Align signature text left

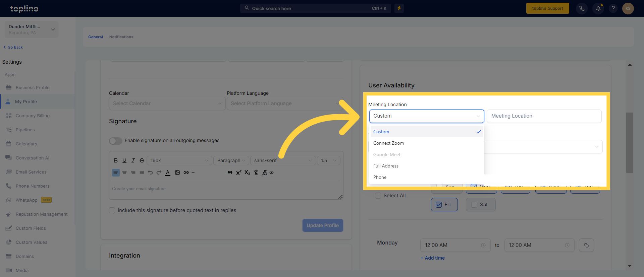click(x=116, y=172)
